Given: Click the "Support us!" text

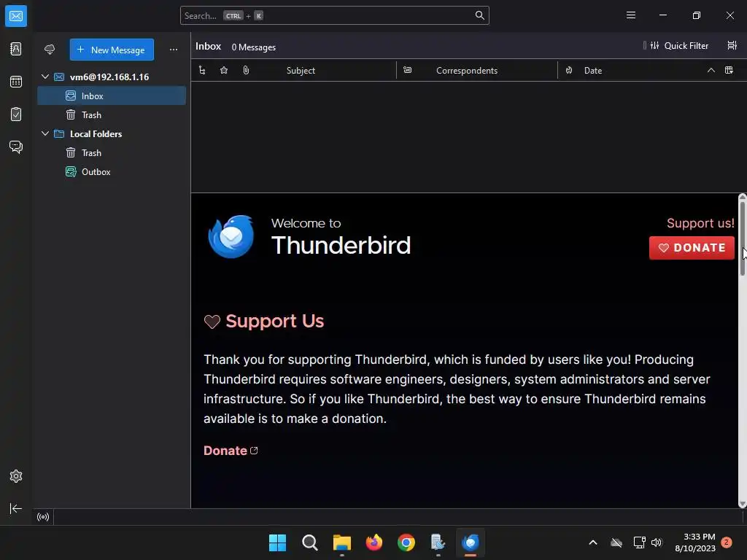Looking at the screenshot, I should pos(700,223).
